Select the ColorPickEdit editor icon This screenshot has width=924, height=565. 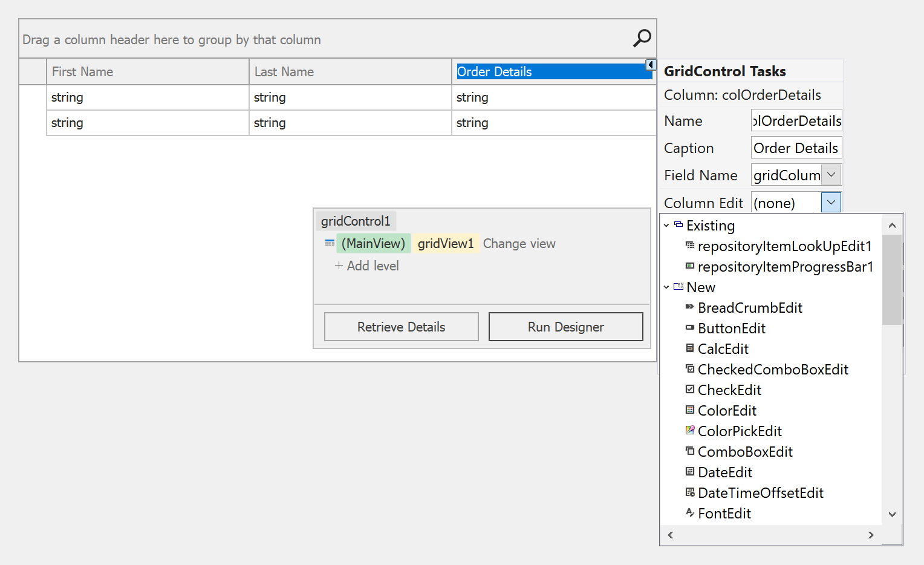[689, 431]
